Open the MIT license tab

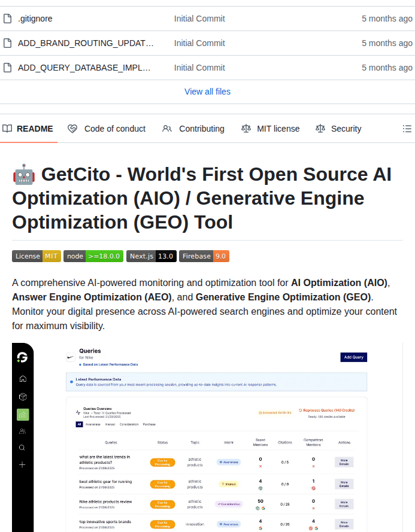[270, 129]
